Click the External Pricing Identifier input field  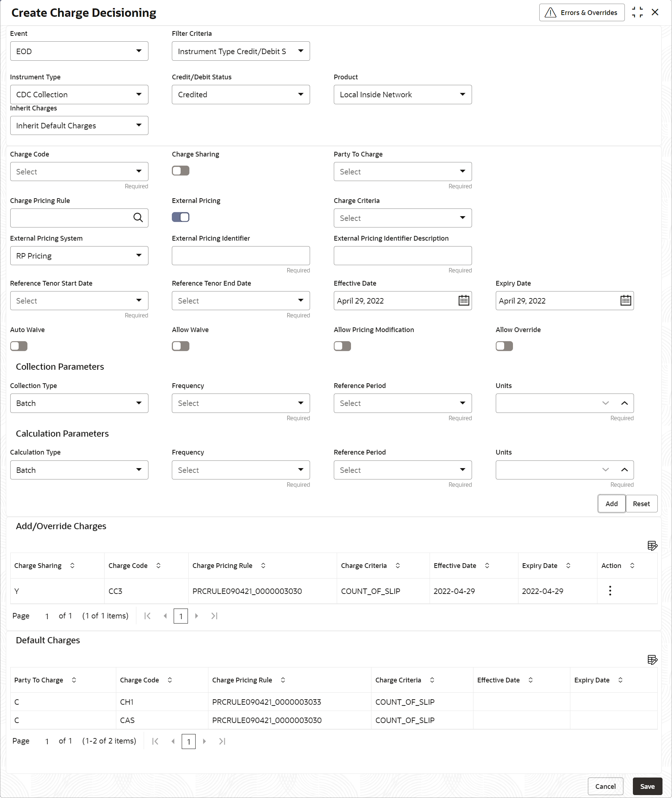tap(240, 256)
